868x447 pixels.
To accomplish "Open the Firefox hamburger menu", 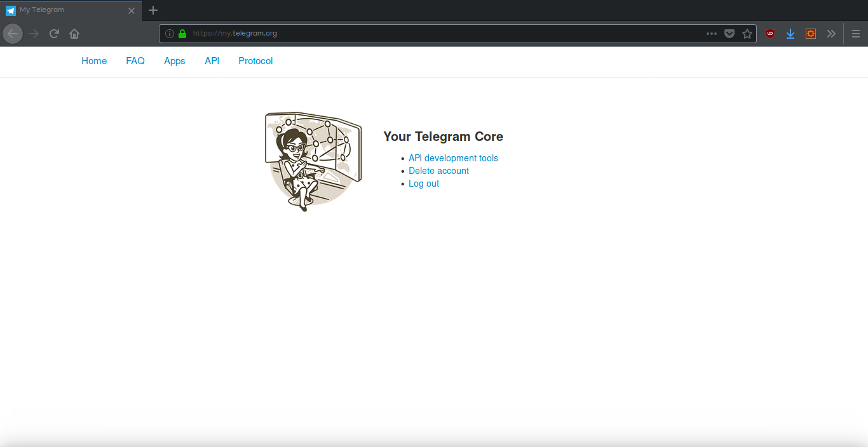I will tap(856, 34).
